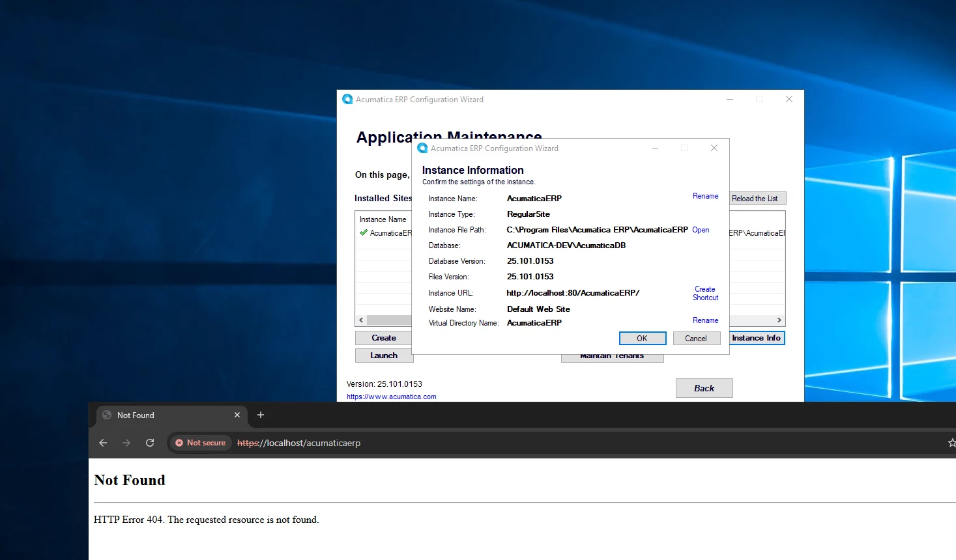
Task: Click the green checkmark beside AcumaticaERP
Action: (x=364, y=232)
